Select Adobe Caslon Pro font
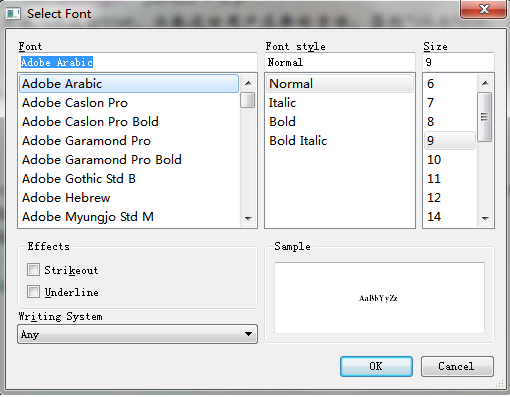Screen dimensions: 510x397 click(x=129, y=103)
